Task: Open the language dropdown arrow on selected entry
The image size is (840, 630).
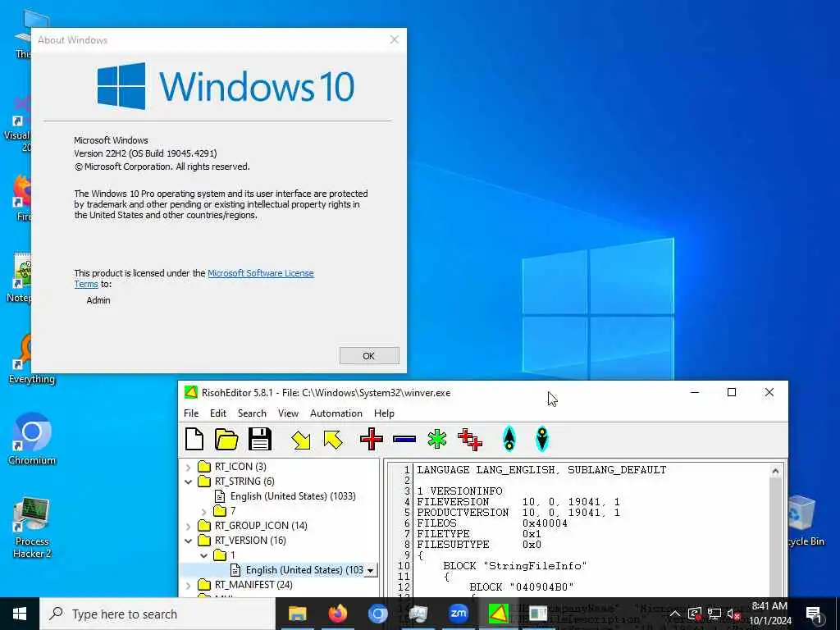Action: [x=370, y=571]
